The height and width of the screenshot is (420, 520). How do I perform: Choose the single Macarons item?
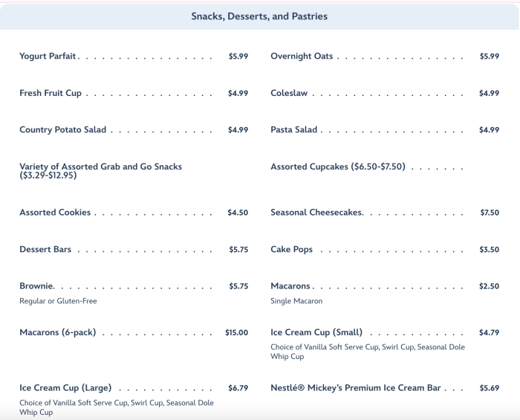[x=291, y=286]
